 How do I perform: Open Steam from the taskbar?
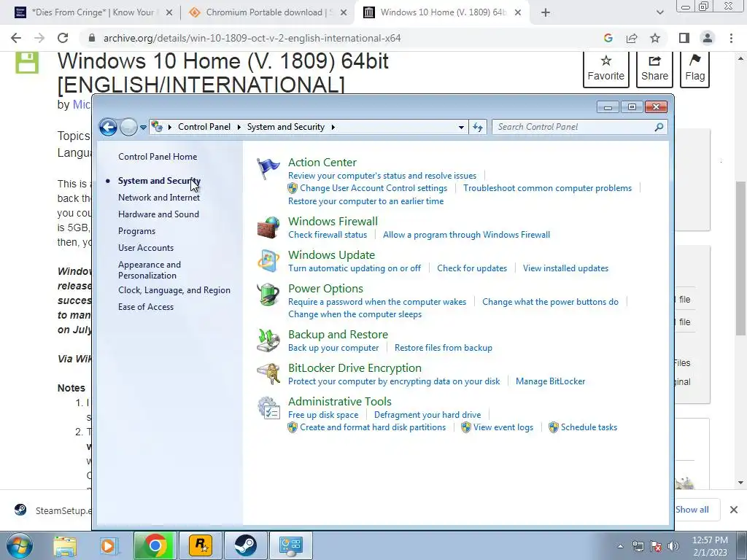(245, 545)
